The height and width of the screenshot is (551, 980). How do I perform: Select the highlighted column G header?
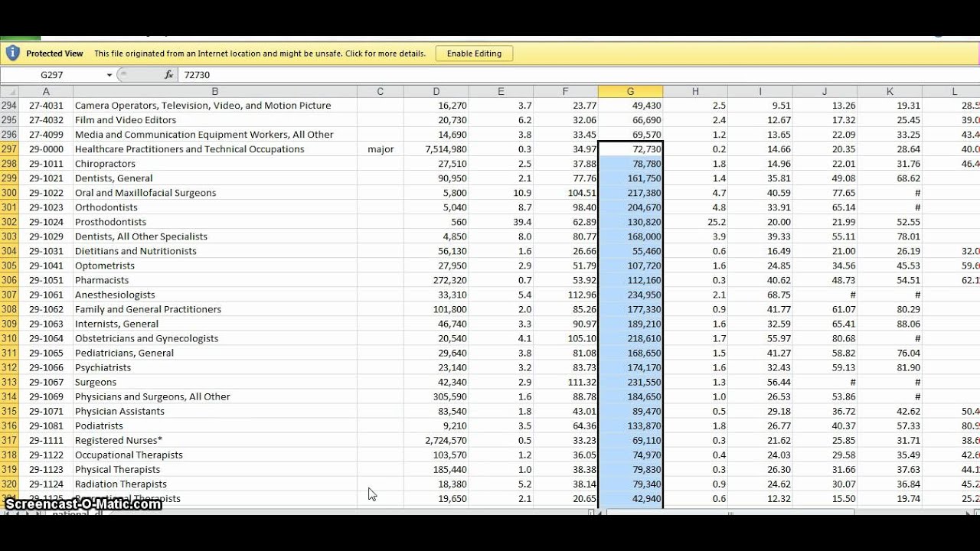pos(630,91)
